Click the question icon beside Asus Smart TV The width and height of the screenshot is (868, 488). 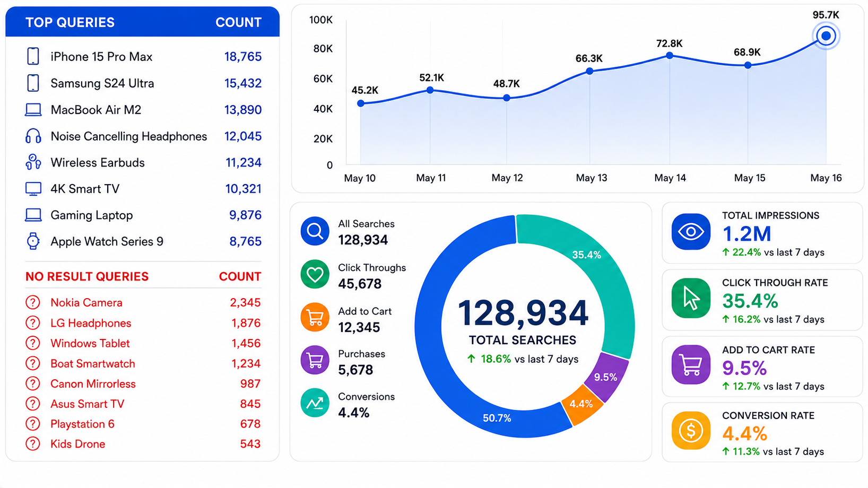tap(33, 404)
